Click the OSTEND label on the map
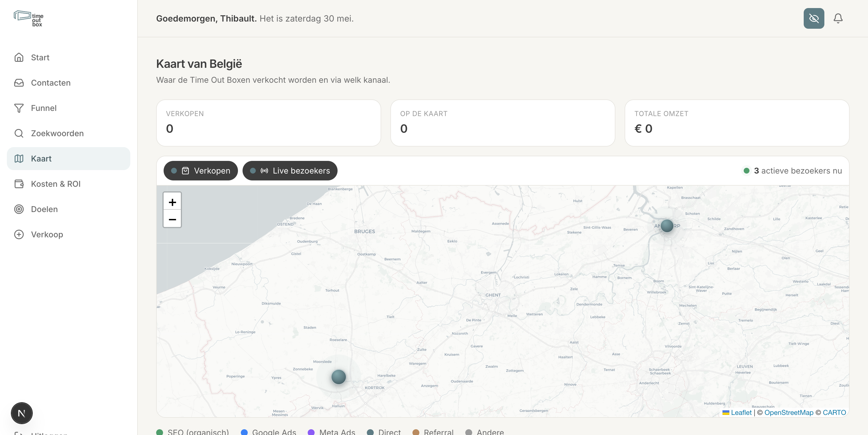 [285, 224]
